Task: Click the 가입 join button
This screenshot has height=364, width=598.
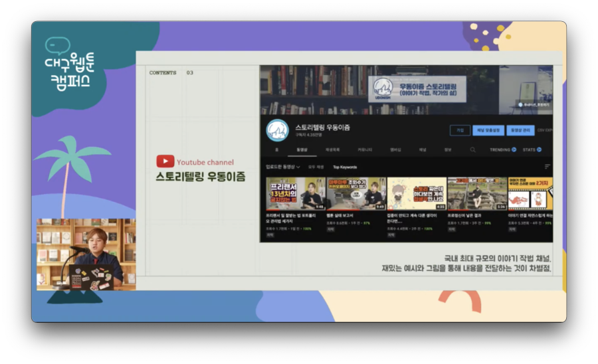Action: coord(460,130)
